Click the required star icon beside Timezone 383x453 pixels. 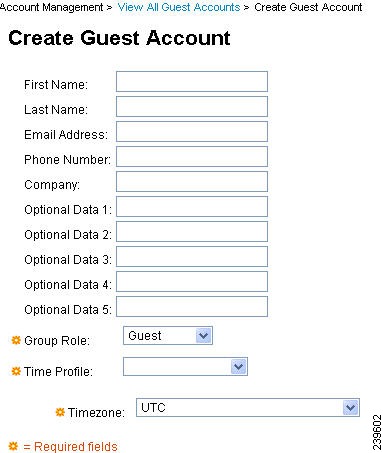click(x=60, y=412)
